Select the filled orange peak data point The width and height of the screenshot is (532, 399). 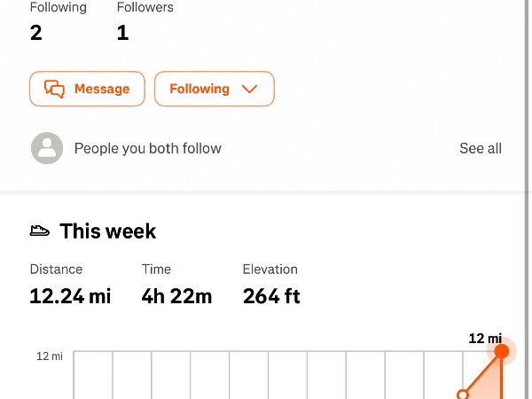click(x=501, y=352)
